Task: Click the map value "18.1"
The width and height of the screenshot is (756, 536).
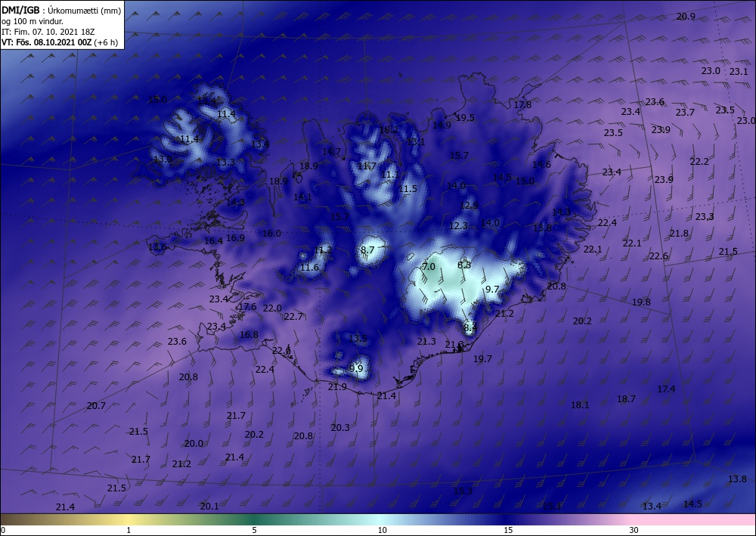Action: tap(580, 405)
